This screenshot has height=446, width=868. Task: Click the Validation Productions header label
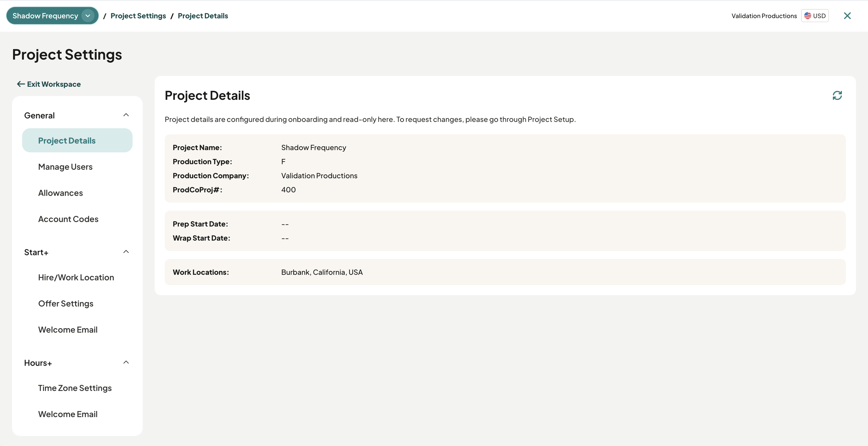tap(764, 16)
